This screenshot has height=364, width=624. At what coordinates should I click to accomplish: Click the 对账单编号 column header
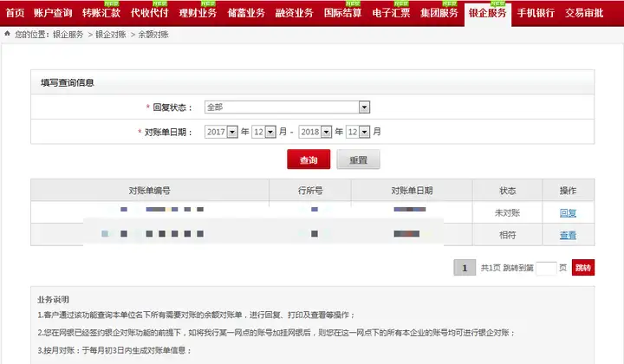150,191
